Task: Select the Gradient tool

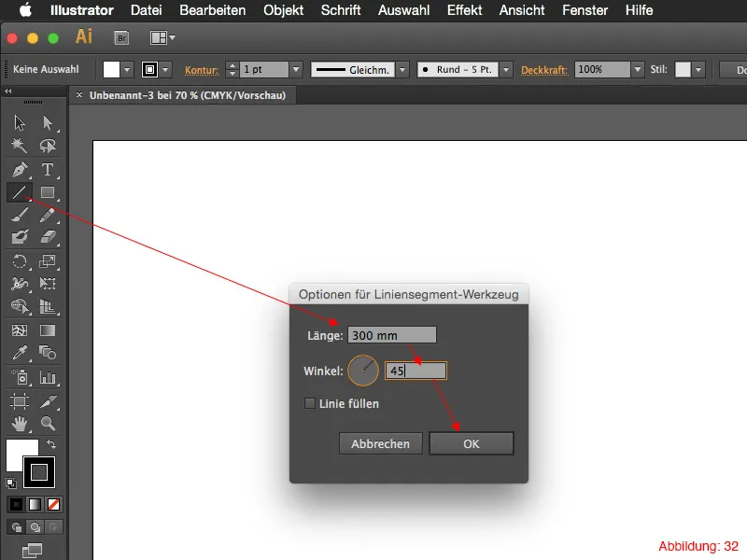Action: coord(48,330)
